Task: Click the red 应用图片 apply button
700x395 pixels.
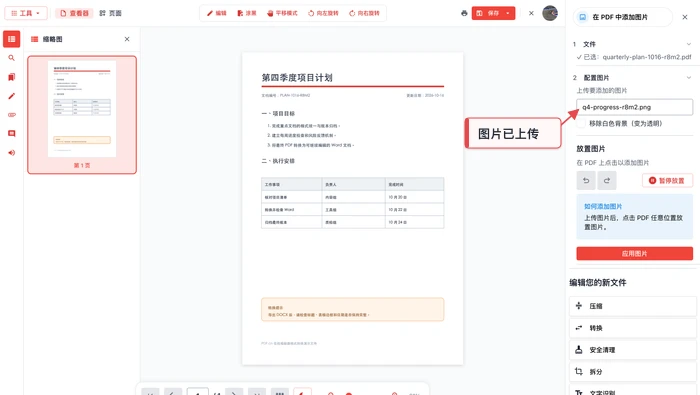Action: [x=634, y=254]
